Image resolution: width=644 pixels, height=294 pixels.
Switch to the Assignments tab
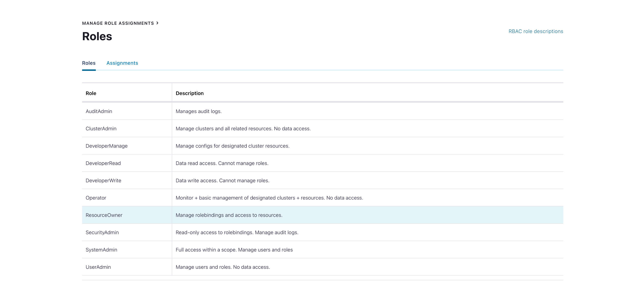122,63
